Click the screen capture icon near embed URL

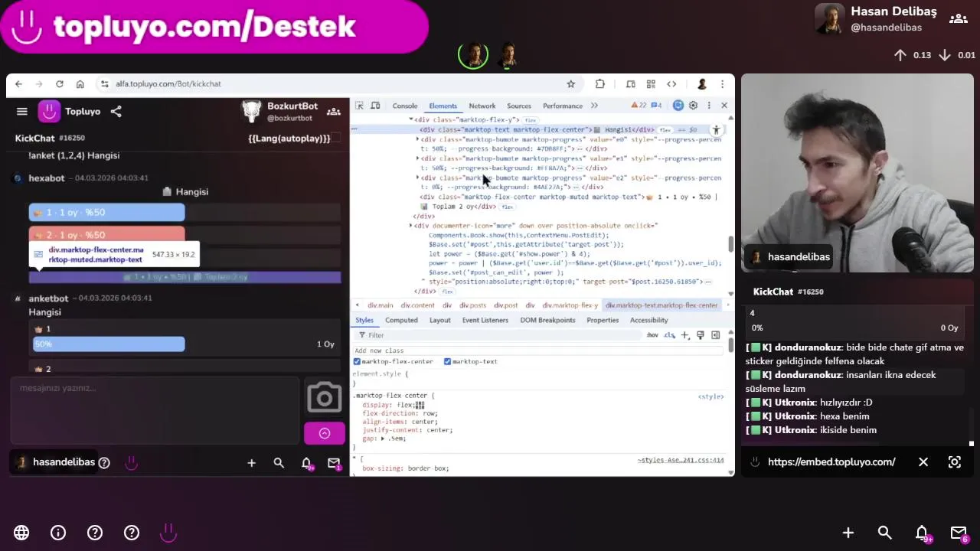pos(955,462)
